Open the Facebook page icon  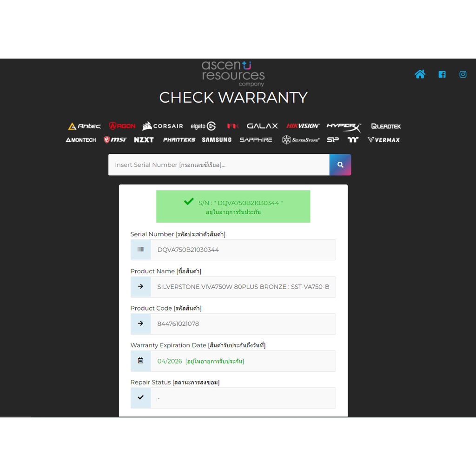(442, 74)
